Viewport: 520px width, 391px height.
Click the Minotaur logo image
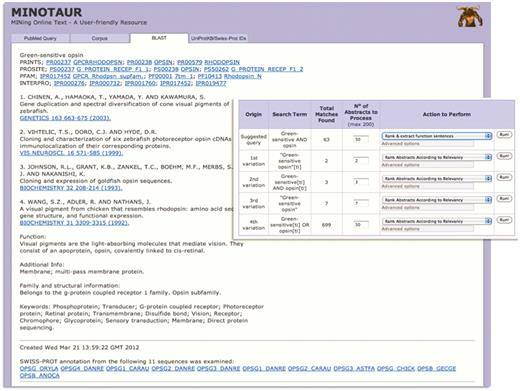point(470,17)
